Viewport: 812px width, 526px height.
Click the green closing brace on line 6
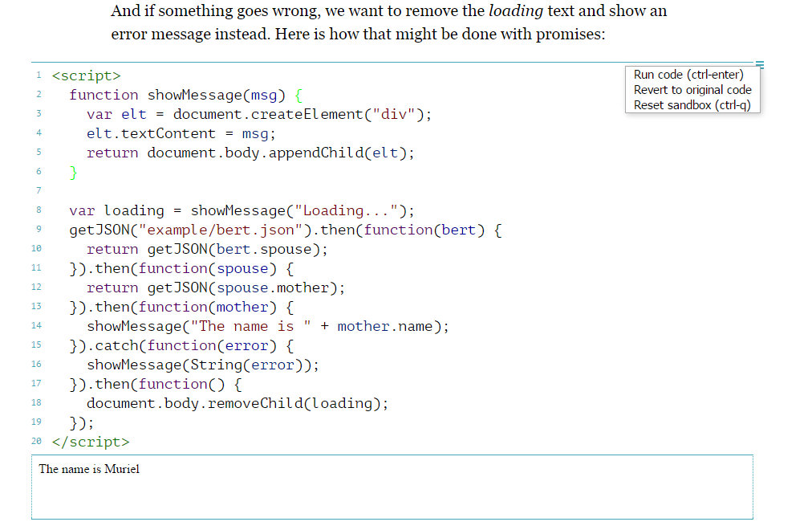pyautogui.click(x=74, y=172)
